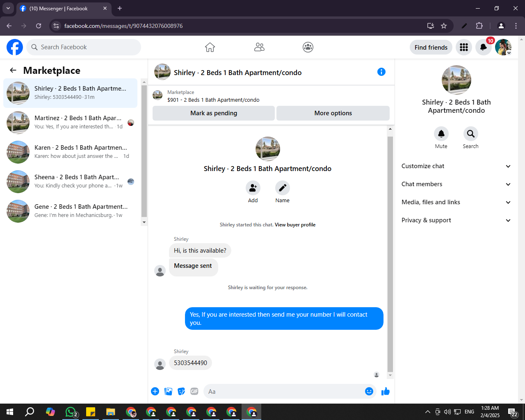Viewport: 525px width, 420px height.
Task: Click the conversation list scrollbar
Action: coord(144,152)
